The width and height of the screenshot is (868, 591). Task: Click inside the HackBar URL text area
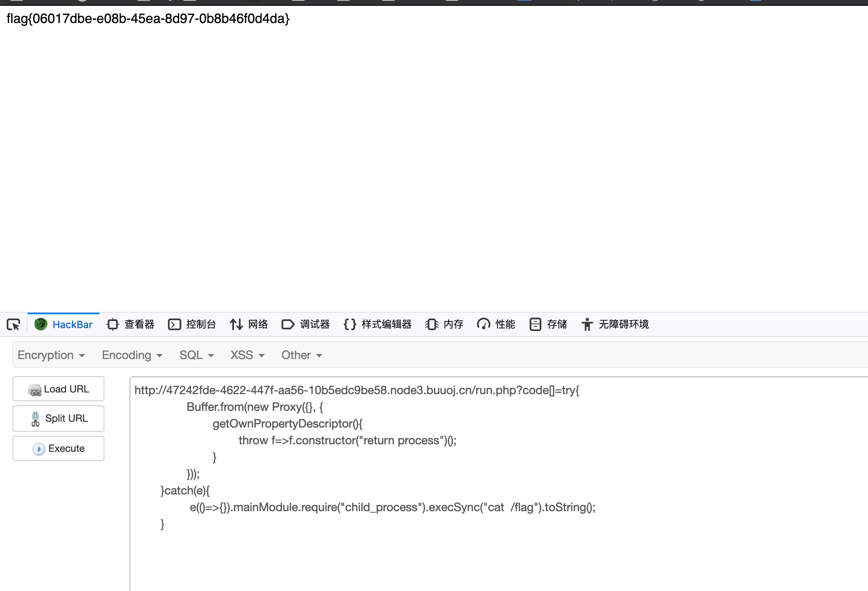[499, 484]
